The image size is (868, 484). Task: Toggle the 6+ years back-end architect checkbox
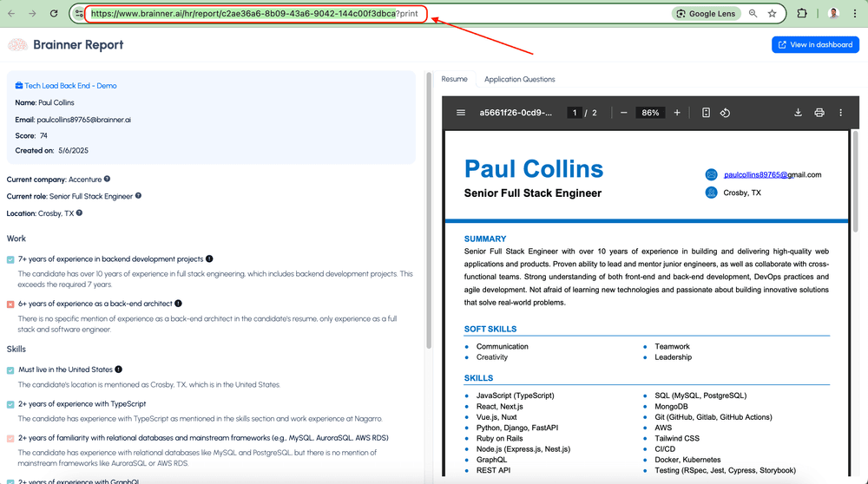coord(10,304)
